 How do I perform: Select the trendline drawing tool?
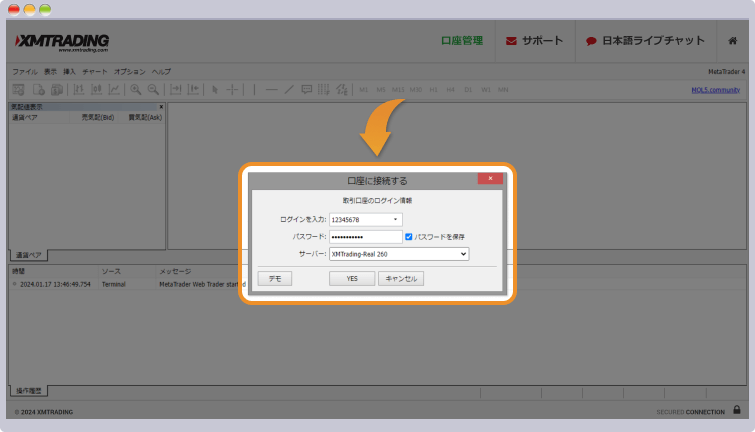tap(289, 90)
